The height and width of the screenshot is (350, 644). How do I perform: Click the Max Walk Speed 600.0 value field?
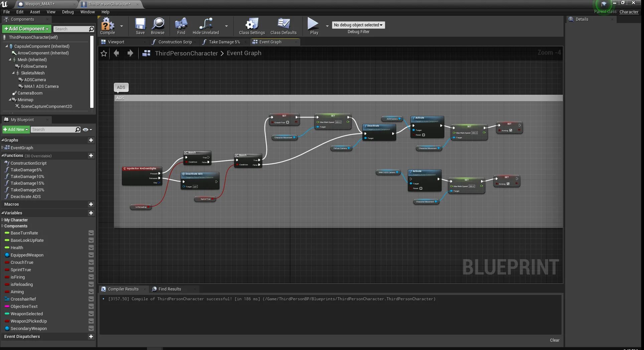coord(338,122)
